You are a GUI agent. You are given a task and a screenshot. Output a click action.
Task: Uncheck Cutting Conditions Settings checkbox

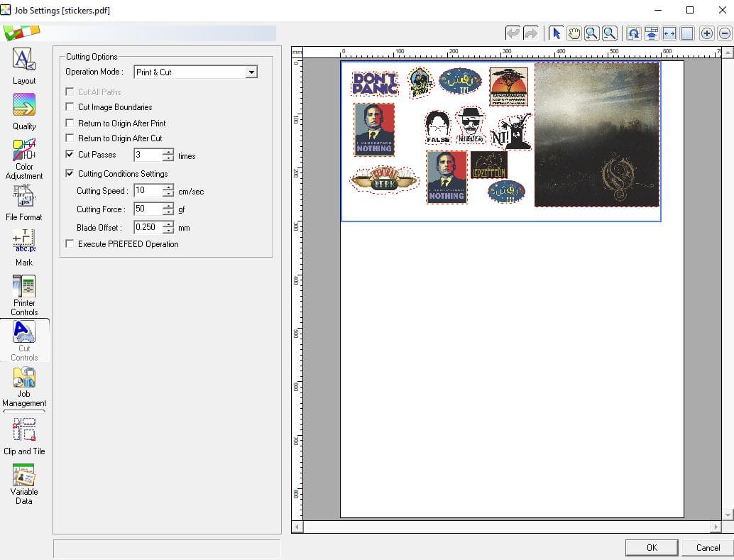[70, 173]
